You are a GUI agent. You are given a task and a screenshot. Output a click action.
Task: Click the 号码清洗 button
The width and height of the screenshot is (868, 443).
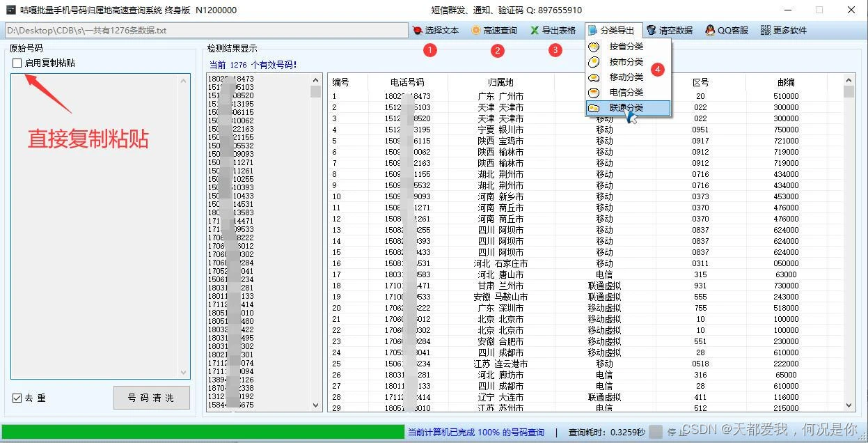coord(151,398)
